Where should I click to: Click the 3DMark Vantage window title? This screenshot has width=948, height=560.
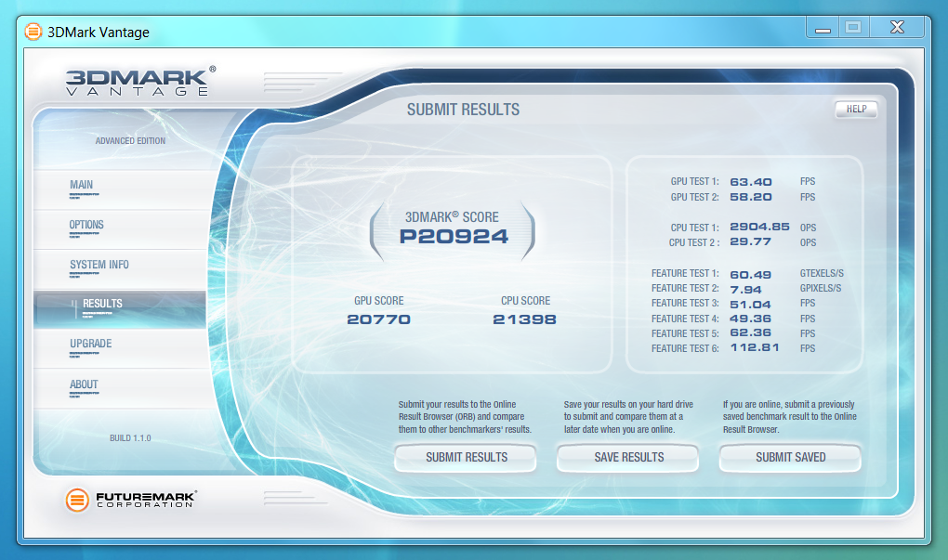[x=99, y=32]
